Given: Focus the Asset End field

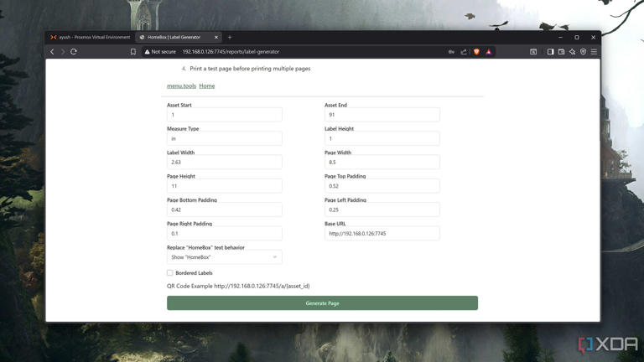Looking at the screenshot, I should tap(382, 115).
